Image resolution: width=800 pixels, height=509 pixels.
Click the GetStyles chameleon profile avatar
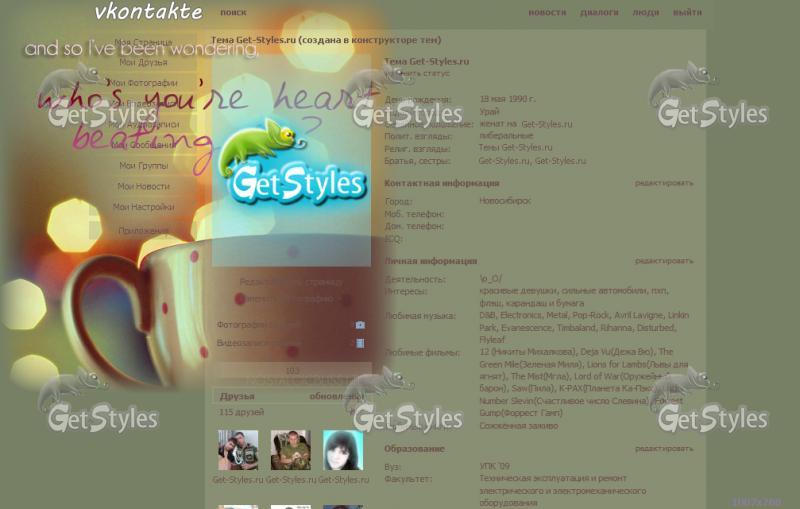coord(291,161)
